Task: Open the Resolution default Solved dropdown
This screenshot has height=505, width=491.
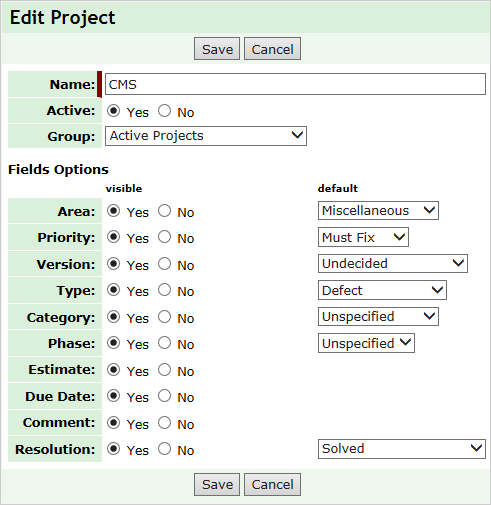Action: point(402,449)
